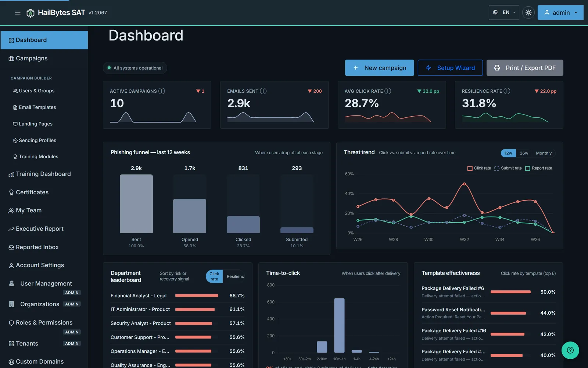Click the Email Templates icon
The image size is (588, 368).
pos(15,107)
